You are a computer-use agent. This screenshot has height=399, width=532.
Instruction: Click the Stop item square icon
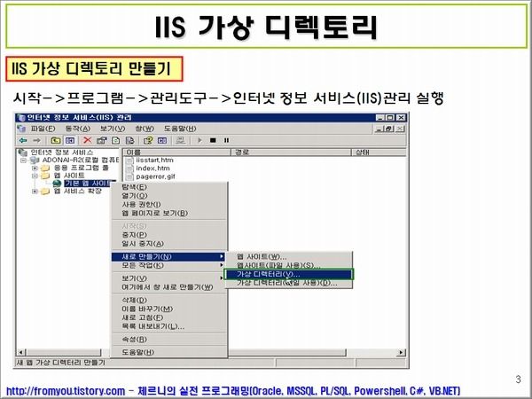pos(213,140)
